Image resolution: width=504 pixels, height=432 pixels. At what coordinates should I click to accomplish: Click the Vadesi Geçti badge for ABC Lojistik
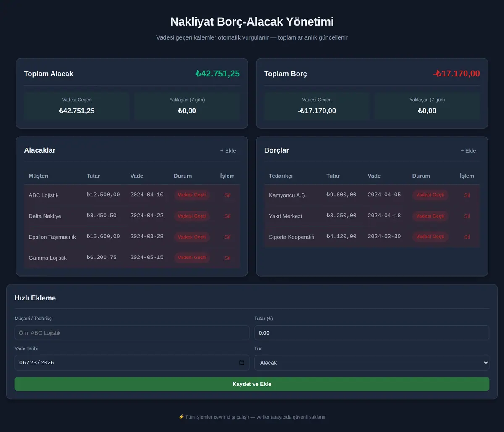[192, 195]
